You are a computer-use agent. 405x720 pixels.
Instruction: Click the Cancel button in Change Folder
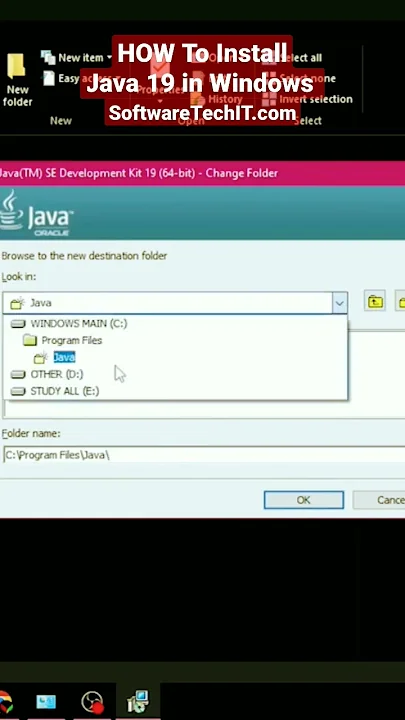pos(379,500)
